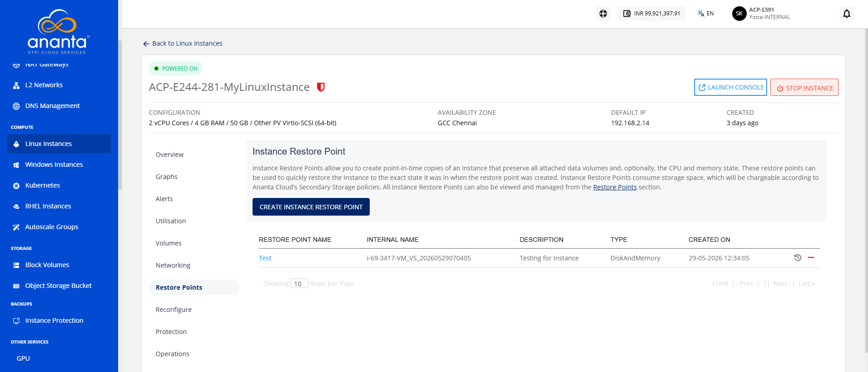
Task: Select the Volumes tab
Action: [x=168, y=243]
